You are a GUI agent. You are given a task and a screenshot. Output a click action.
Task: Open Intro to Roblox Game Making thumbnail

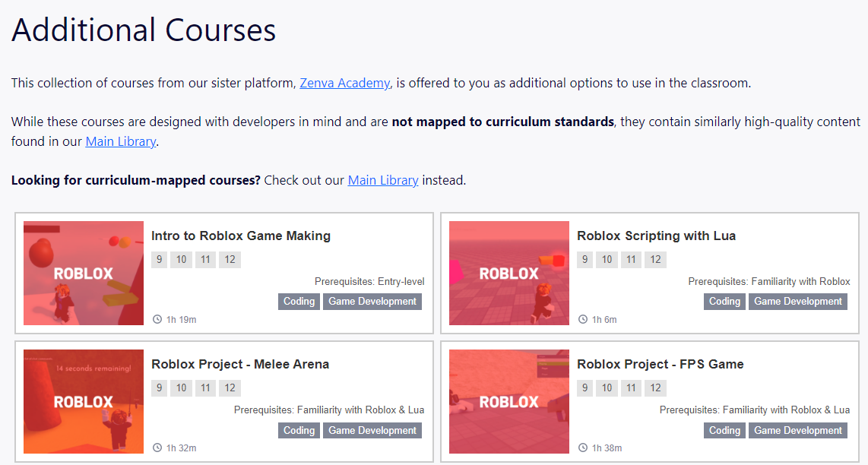tap(84, 273)
